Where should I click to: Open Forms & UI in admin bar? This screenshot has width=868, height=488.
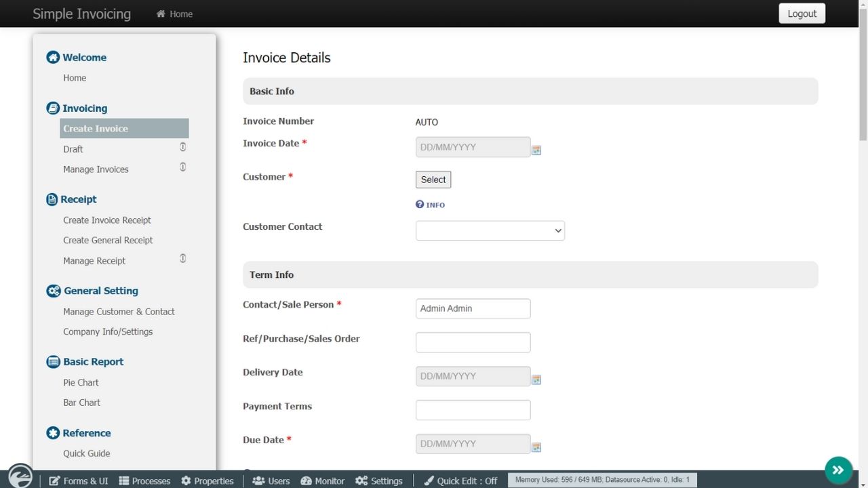[x=79, y=481]
